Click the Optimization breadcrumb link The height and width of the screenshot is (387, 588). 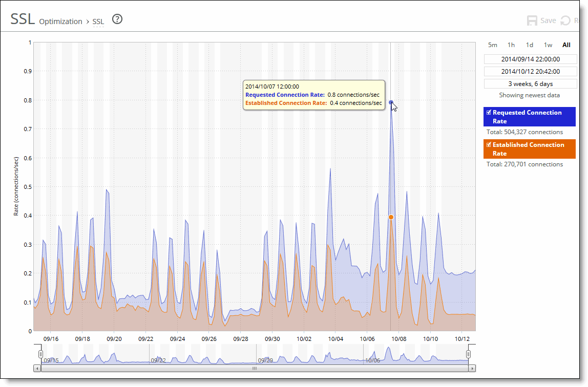point(60,21)
